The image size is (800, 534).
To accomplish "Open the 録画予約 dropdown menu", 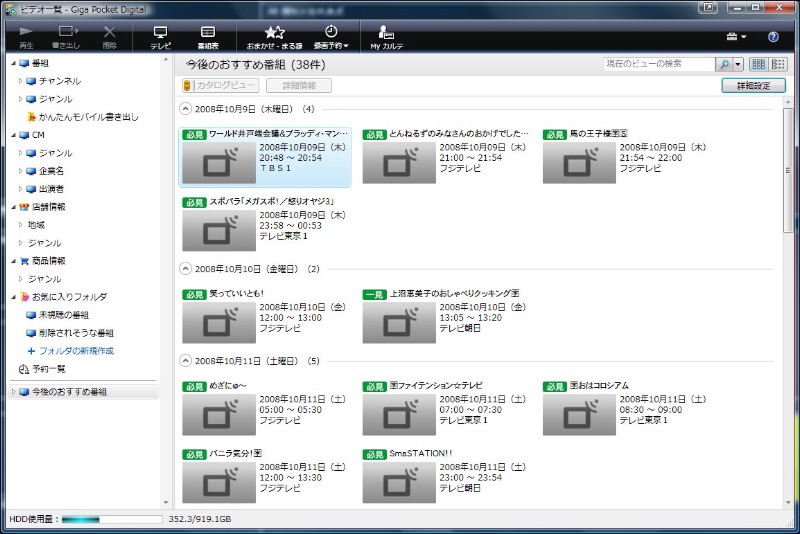I will tap(331, 37).
